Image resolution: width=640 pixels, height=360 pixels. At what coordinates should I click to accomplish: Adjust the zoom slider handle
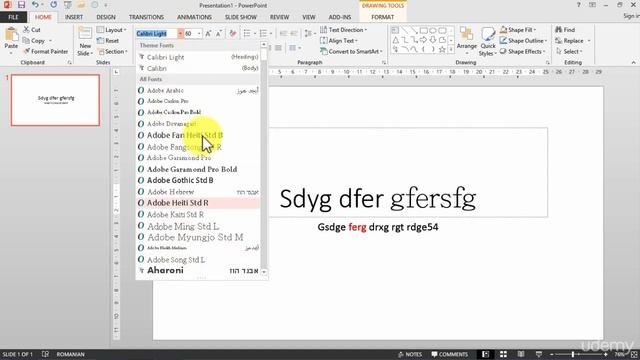(x=573, y=354)
